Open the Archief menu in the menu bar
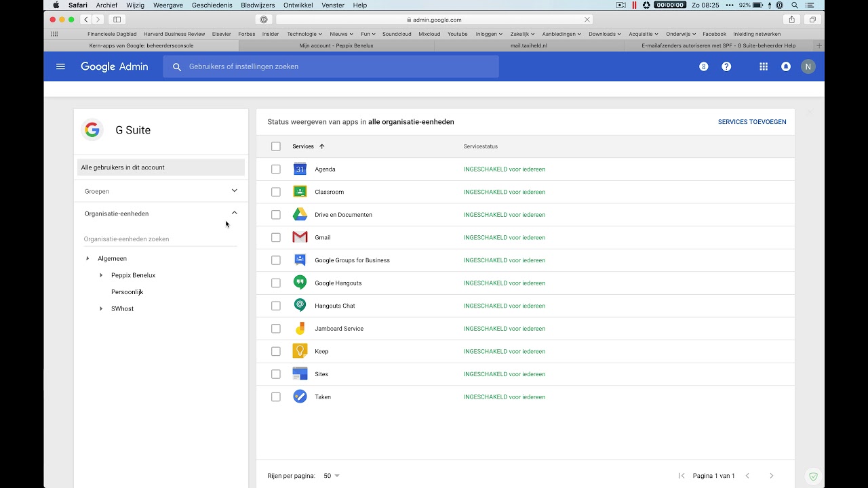Screen dimensions: 868x488 (106, 5)
